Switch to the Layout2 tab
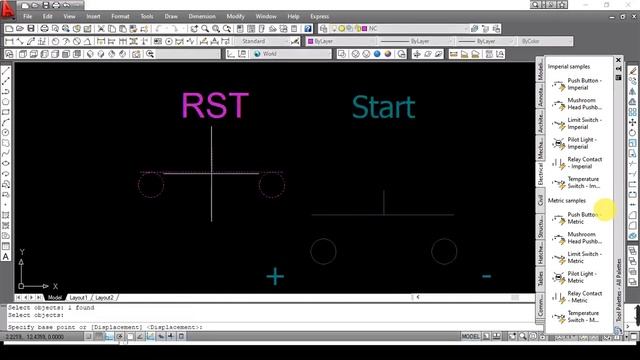 [104, 298]
